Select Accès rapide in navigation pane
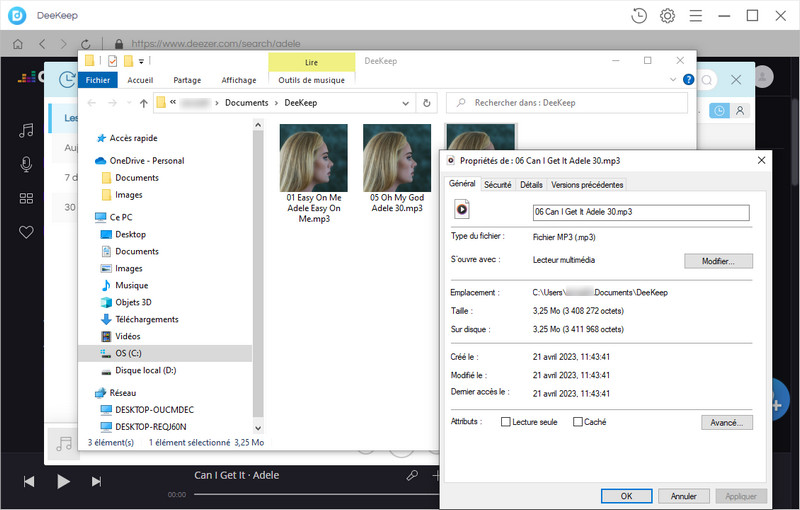This screenshot has width=800, height=510. pyautogui.click(x=133, y=138)
